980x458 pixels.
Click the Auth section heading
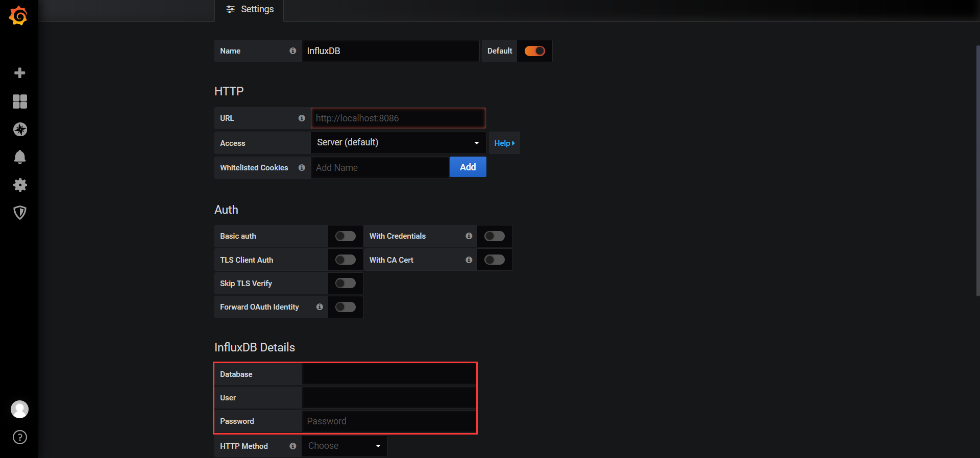click(226, 210)
